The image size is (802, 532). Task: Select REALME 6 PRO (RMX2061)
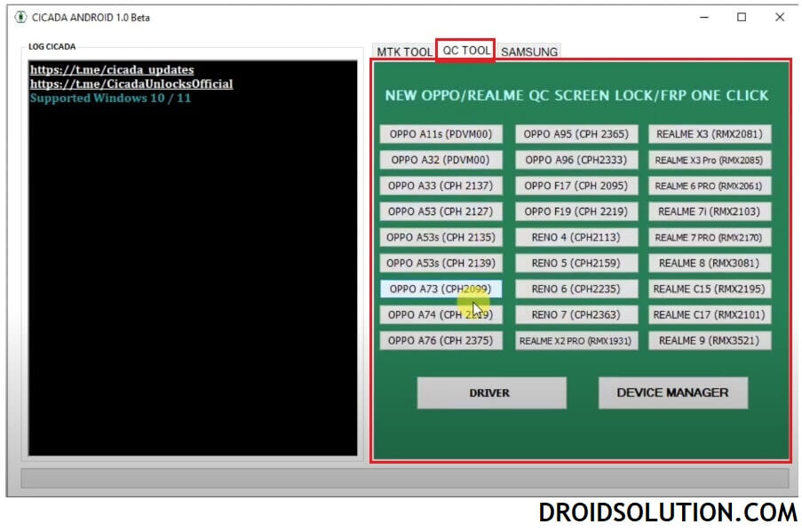(710, 186)
